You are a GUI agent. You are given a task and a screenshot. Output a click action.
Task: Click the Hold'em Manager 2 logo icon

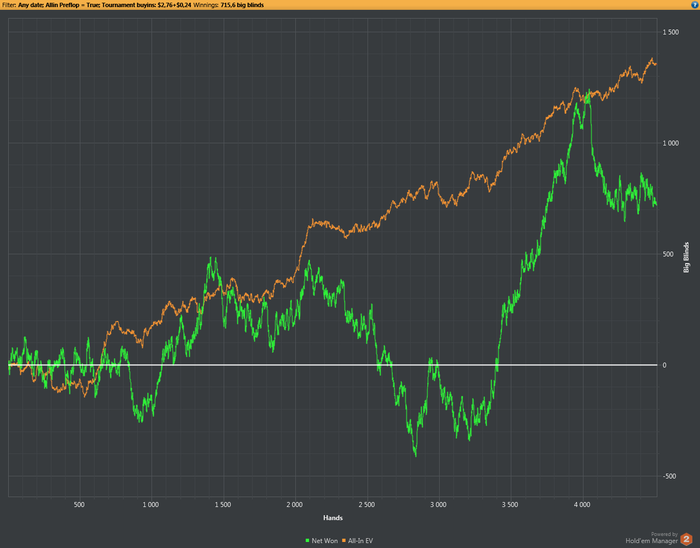(686, 539)
